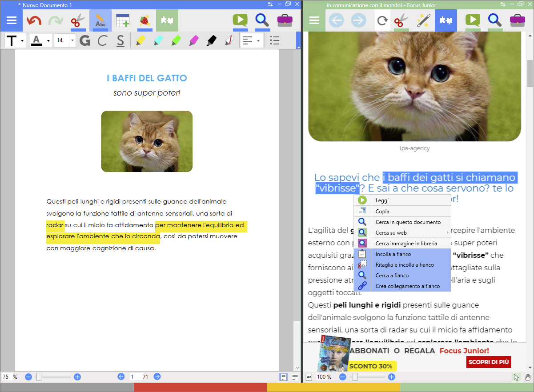Open the magnifier search in the document editor
This screenshot has height=392, width=534.
click(x=262, y=20)
